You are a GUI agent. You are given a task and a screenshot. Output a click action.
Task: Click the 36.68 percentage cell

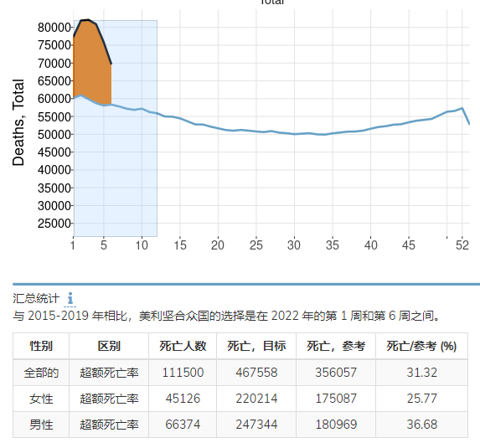tap(422, 425)
